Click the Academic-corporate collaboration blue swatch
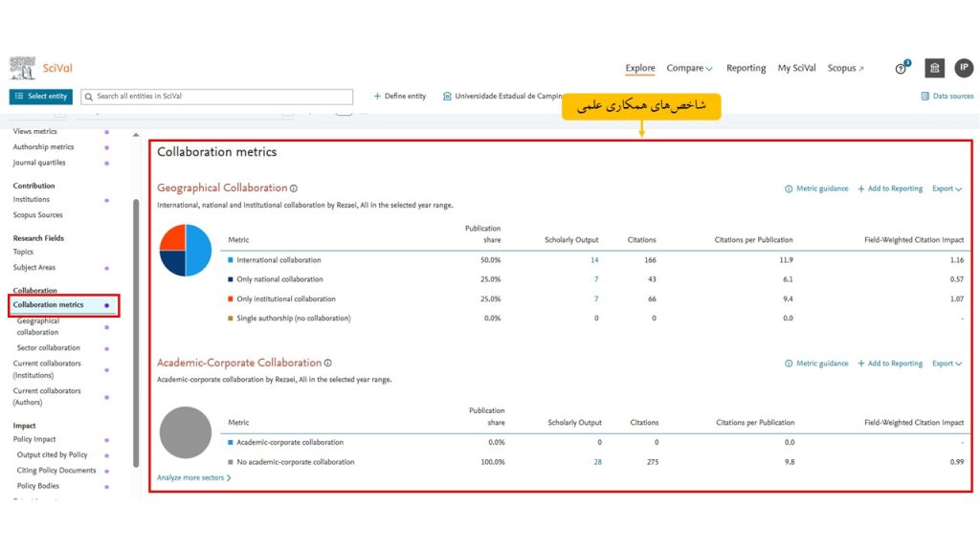The image size is (980, 551). [231, 442]
